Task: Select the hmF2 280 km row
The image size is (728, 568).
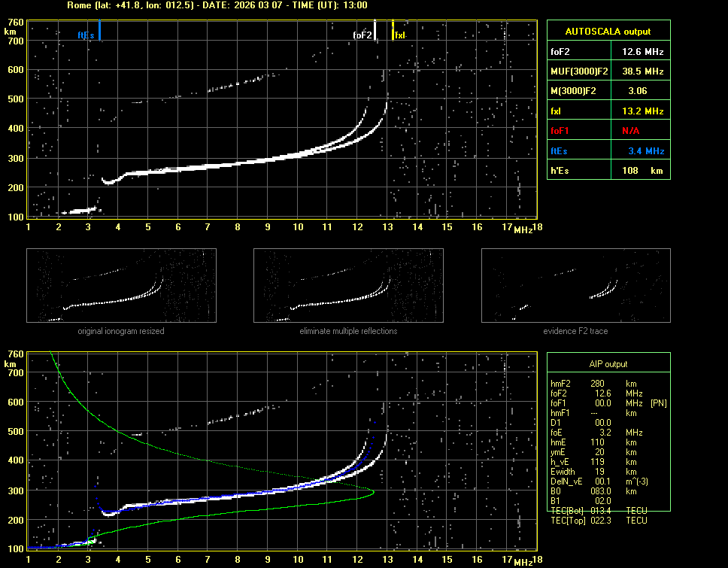Action: [599, 384]
